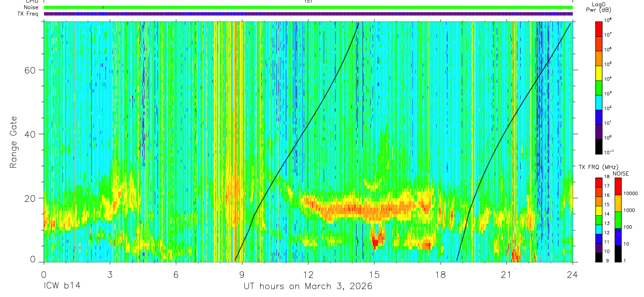Click the '1000' NOISE colorbar label
The height and width of the screenshot is (297, 644).
[629, 210]
